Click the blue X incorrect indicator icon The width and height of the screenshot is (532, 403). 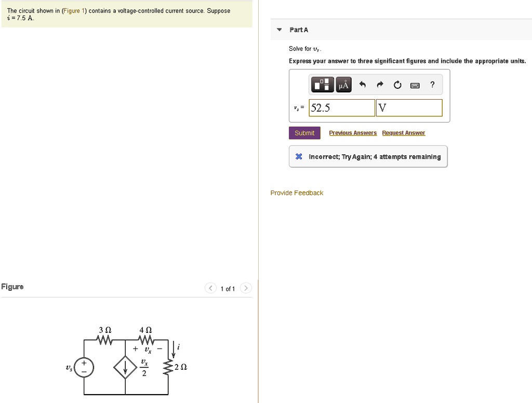click(298, 156)
